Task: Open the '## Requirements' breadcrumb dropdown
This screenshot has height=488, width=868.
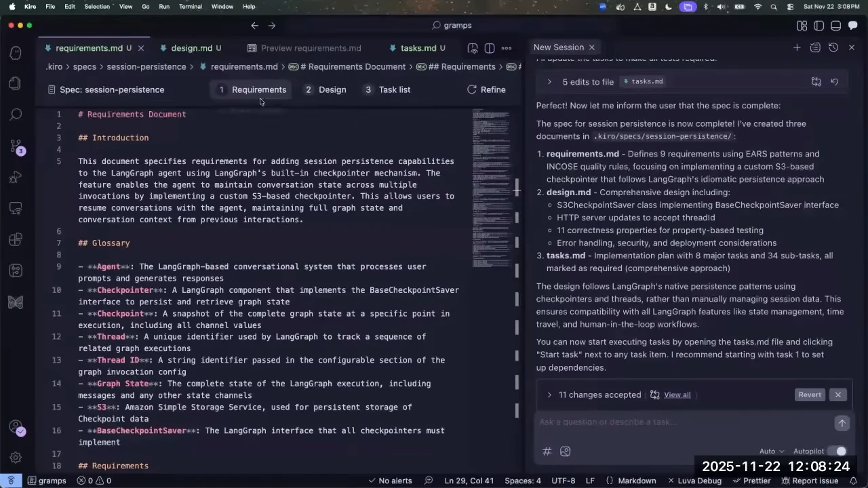Action: click(456, 67)
